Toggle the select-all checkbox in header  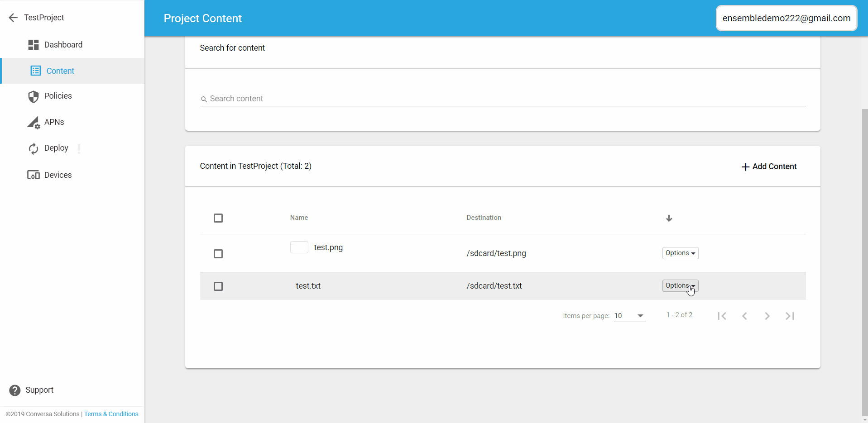coord(218,218)
